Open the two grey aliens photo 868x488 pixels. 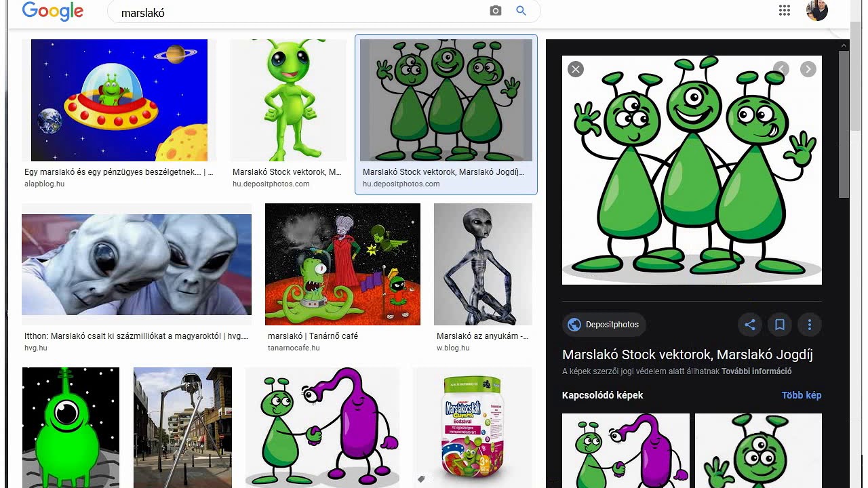[136, 265]
